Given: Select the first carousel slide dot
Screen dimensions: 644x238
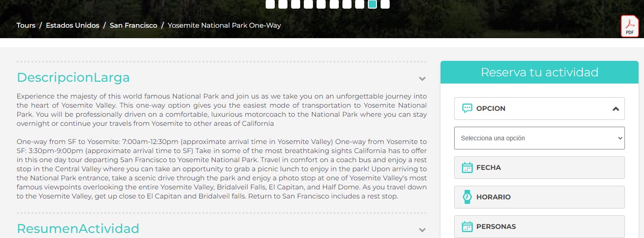Looking at the screenshot, I should pos(270,4).
